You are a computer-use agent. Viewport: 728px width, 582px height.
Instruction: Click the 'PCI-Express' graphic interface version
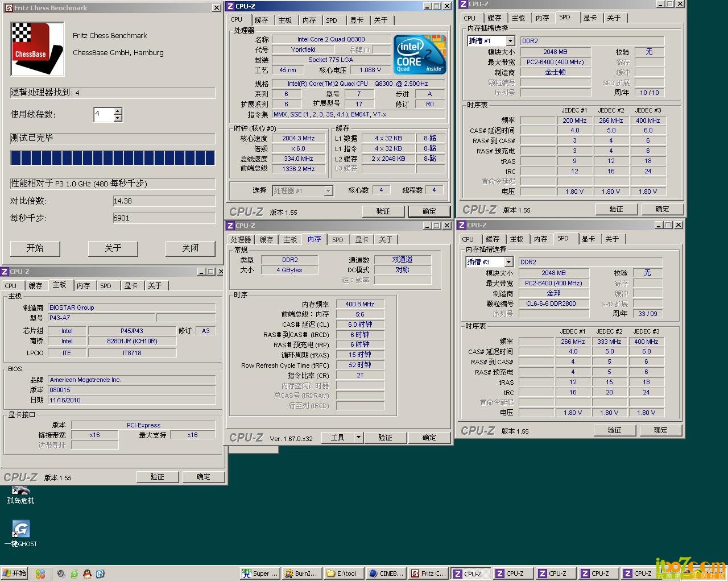(x=143, y=425)
